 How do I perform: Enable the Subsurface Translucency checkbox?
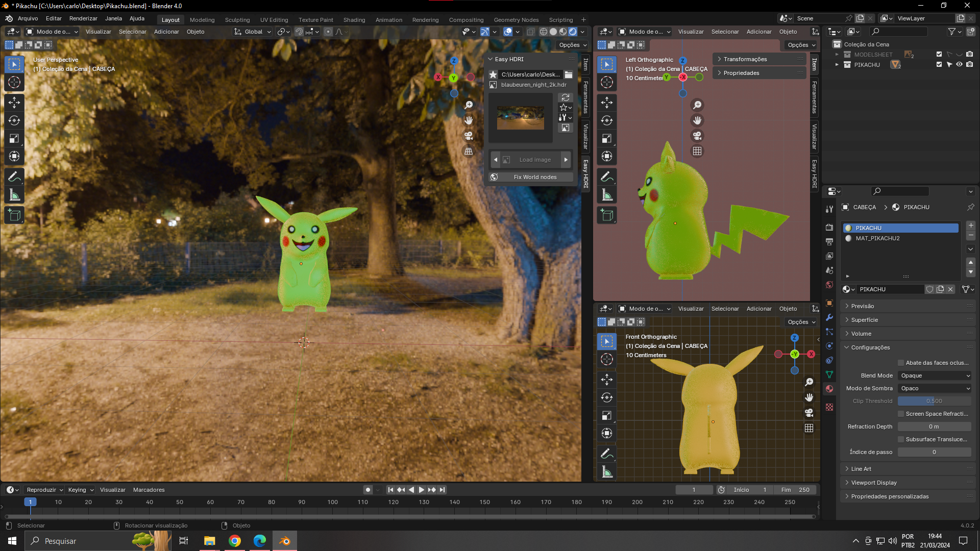901,439
